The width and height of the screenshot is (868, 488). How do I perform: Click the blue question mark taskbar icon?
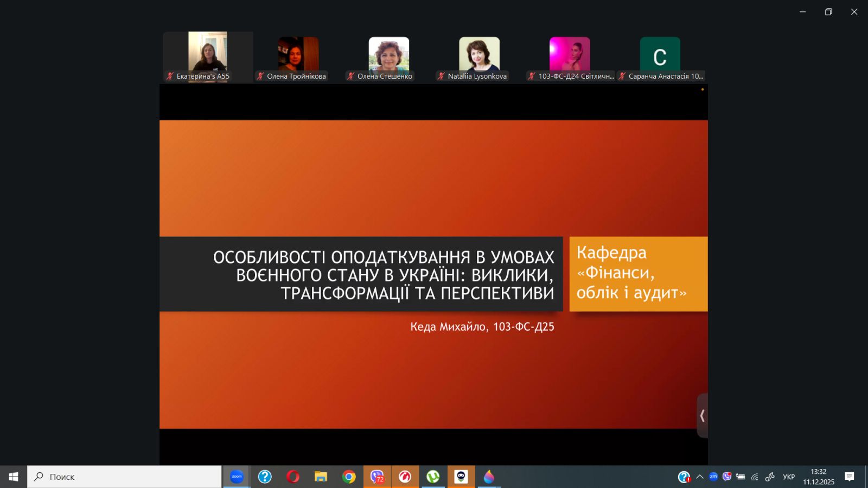click(x=265, y=477)
